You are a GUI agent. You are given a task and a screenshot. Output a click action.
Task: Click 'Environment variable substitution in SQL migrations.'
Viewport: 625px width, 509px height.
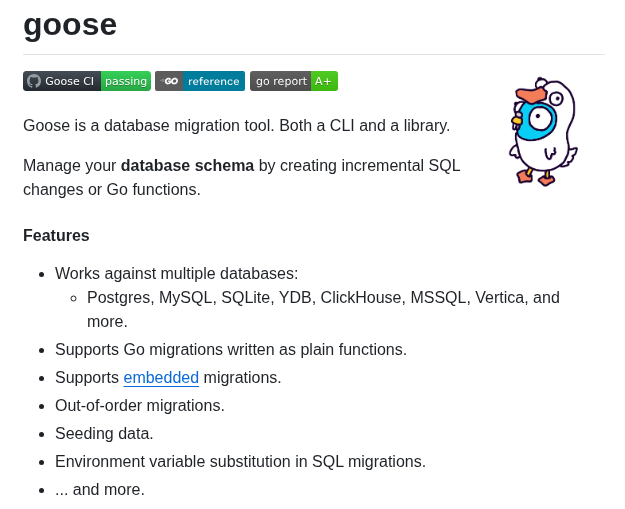click(x=240, y=461)
